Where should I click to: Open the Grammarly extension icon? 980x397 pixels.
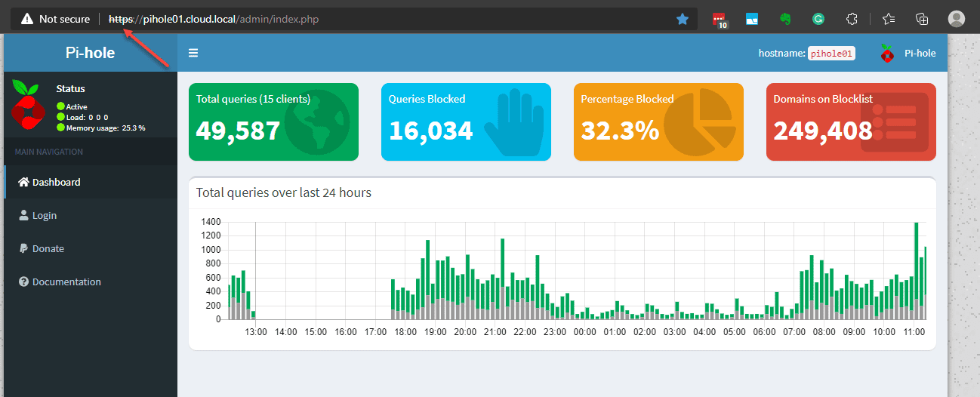[x=818, y=19]
